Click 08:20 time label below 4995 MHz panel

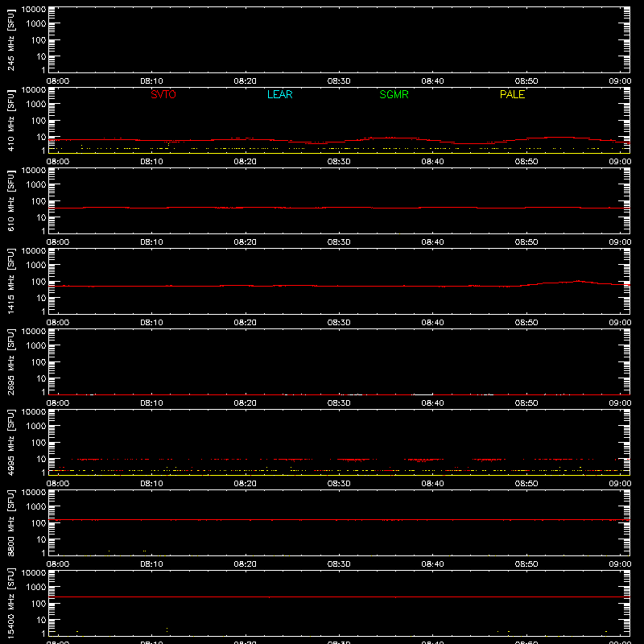(x=246, y=484)
